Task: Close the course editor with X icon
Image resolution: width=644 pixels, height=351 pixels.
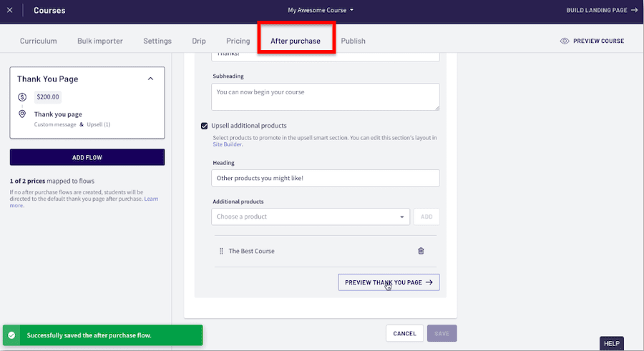Action: point(9,10)
